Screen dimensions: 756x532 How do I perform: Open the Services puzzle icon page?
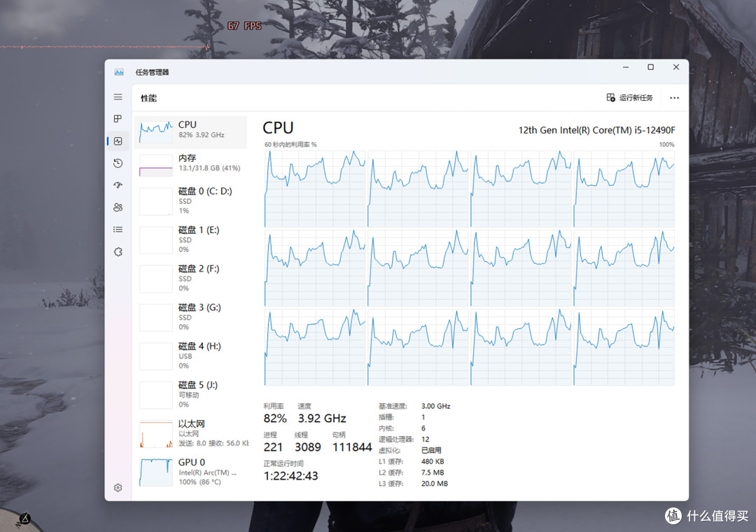118,252
